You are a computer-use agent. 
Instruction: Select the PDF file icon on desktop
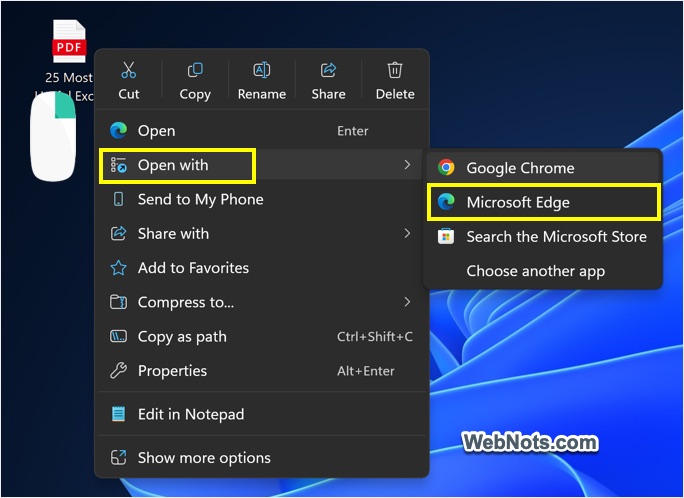coord(69,41)
